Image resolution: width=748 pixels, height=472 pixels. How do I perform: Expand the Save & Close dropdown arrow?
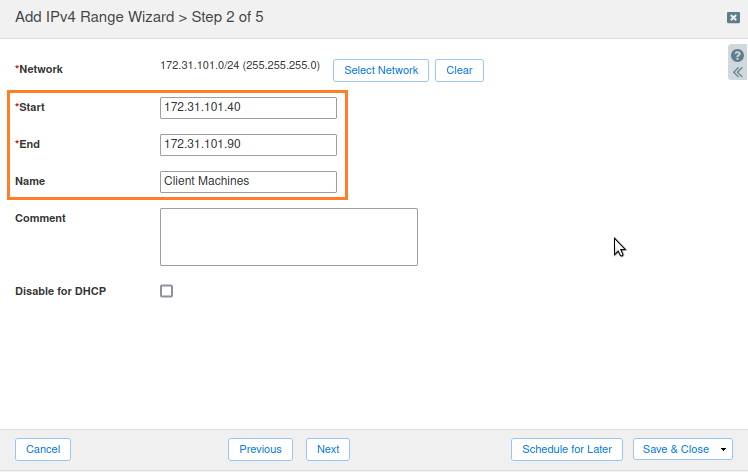[723, 450]
